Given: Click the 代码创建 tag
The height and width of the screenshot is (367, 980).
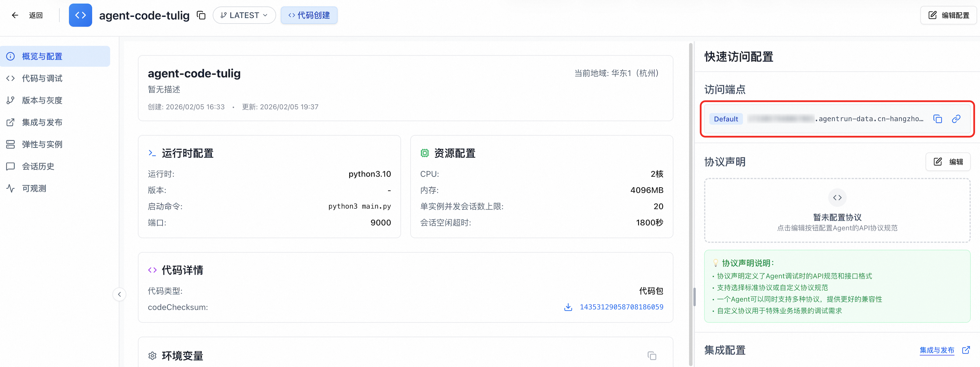Looking at the screenshot, I should tap(309, 15).
